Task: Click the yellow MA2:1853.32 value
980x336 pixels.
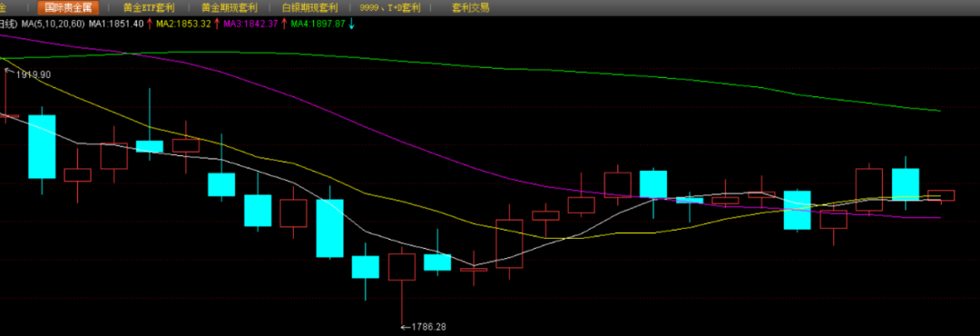Action: coord(183,24)
